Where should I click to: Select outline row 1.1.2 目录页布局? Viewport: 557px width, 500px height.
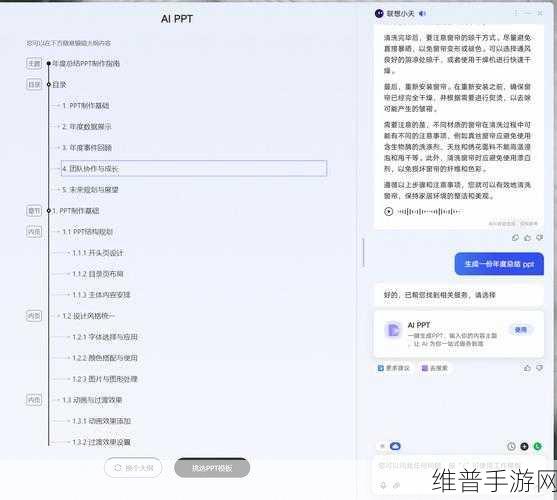click(98, 274)
